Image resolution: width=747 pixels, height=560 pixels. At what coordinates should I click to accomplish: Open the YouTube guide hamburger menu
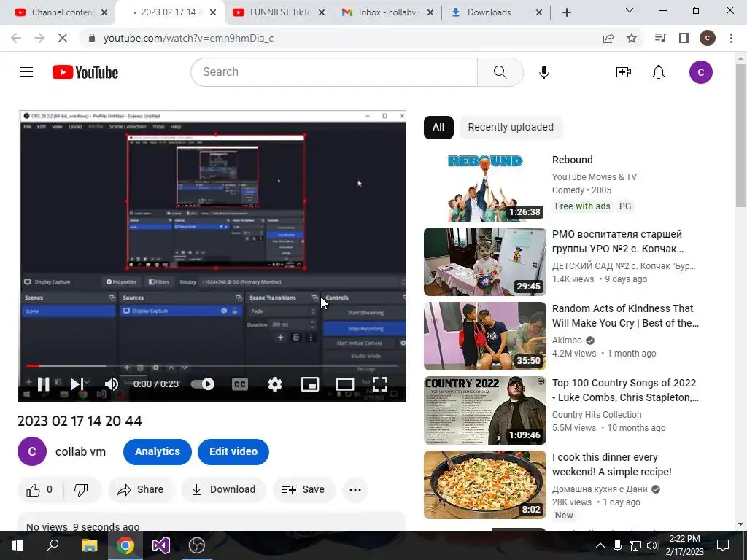(x=26, y=72)
